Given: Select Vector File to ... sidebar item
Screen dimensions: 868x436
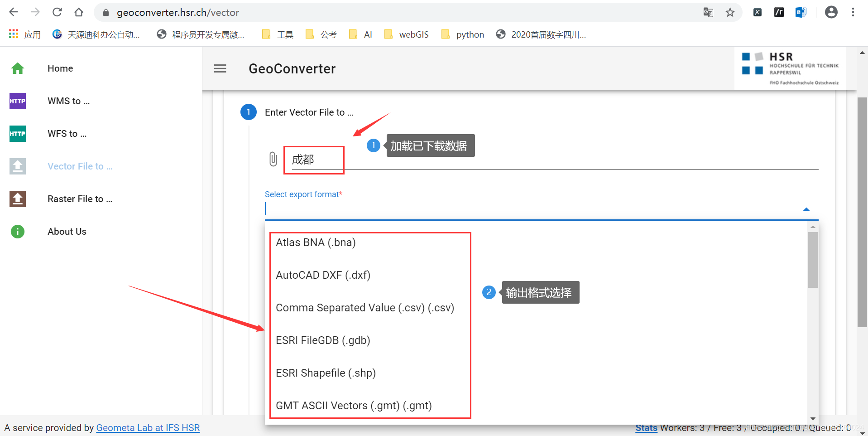Looking at the screenshot, I should [80, 166].
